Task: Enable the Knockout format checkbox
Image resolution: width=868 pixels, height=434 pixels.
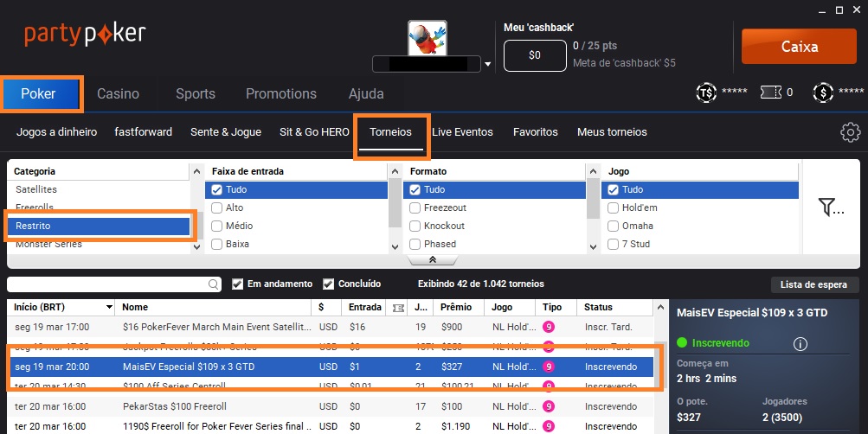Action: click(x=415, y=227)
